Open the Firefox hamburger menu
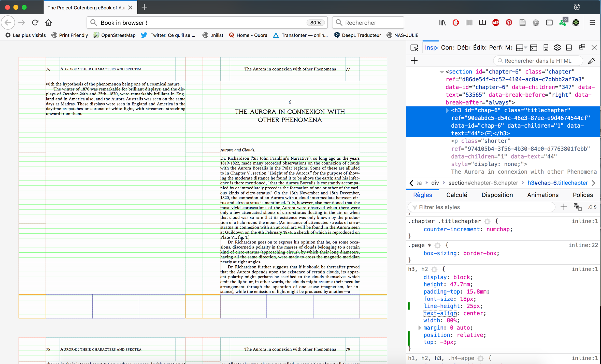The width and height of the screenshot is (601, 364). coord(592,23)
